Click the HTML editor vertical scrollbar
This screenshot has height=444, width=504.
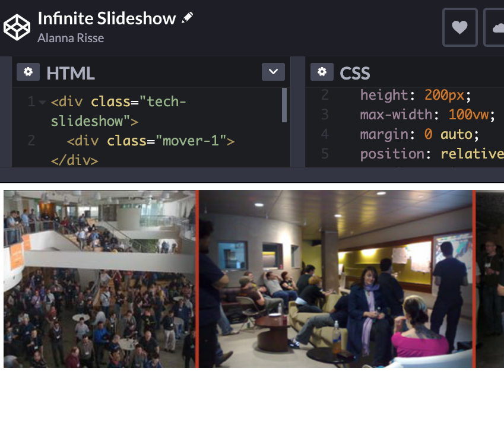click(x=284, y=104)
